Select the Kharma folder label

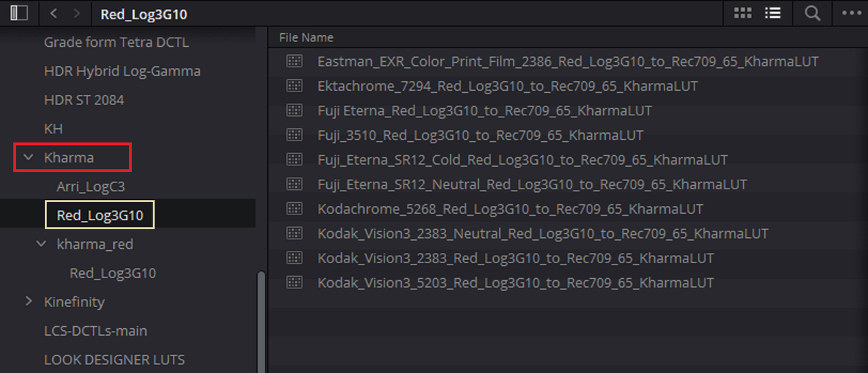click(68, 157)
